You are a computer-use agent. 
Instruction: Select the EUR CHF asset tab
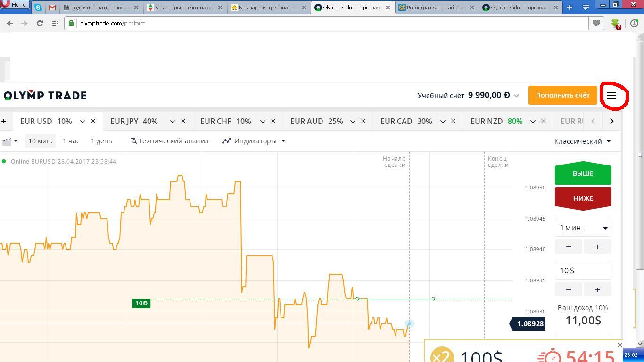[225, 121]
